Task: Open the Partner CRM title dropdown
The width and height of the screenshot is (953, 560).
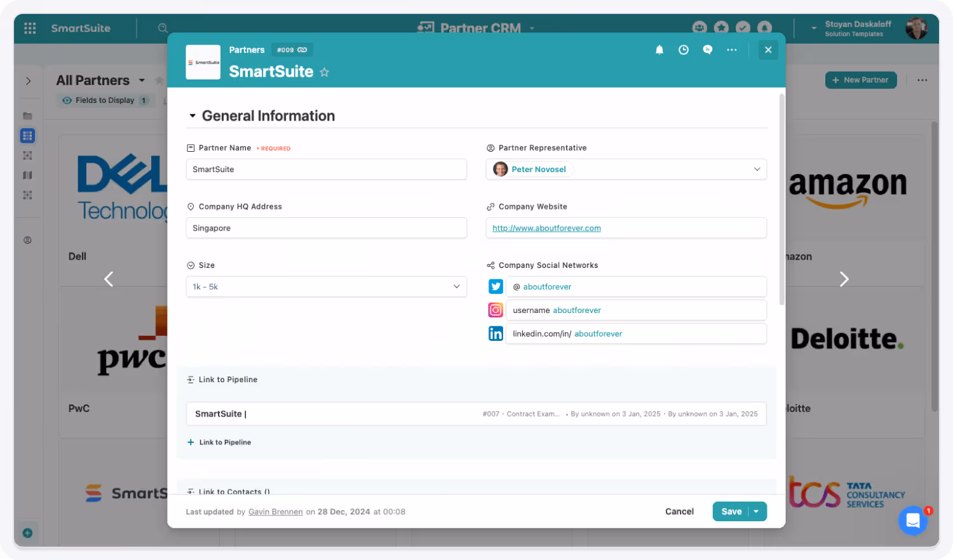Action: [532, 28]
